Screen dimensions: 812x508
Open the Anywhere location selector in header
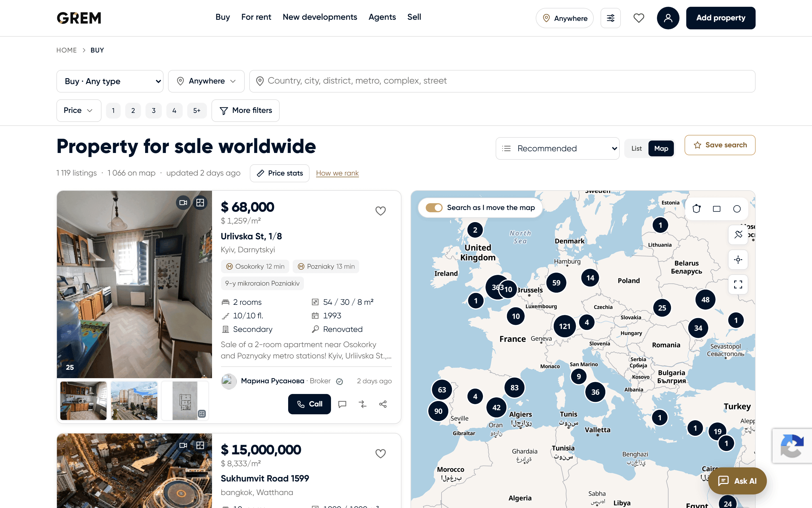pyautogui.click(x=565, y=18)
